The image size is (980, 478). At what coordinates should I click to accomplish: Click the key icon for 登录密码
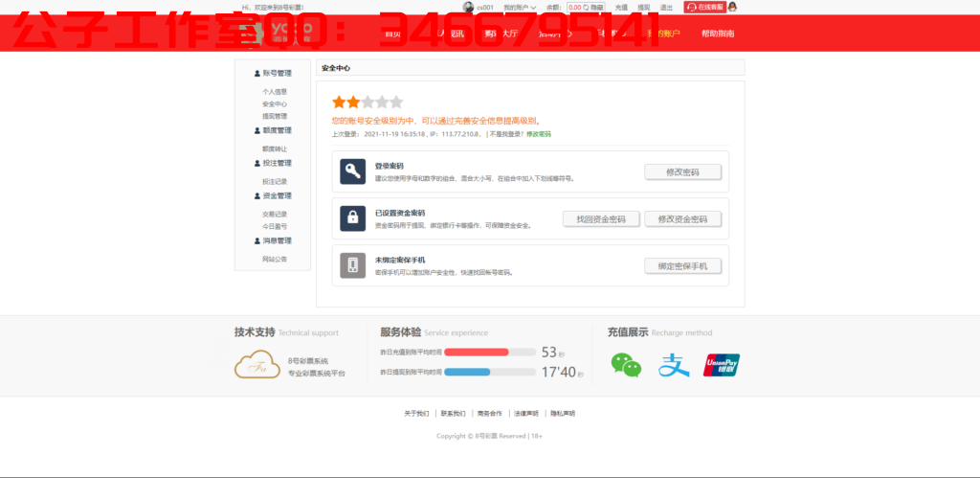click(352, 171)
